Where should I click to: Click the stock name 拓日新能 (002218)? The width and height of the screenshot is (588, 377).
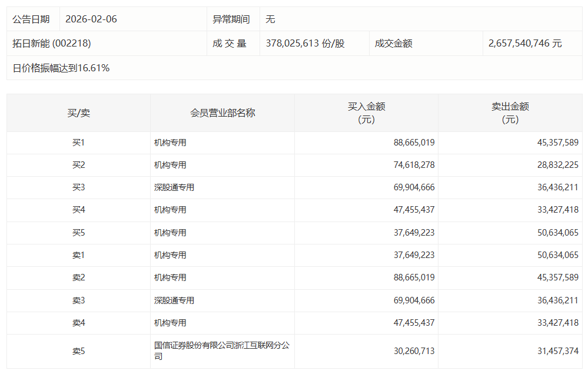click(x=52, y=44)
